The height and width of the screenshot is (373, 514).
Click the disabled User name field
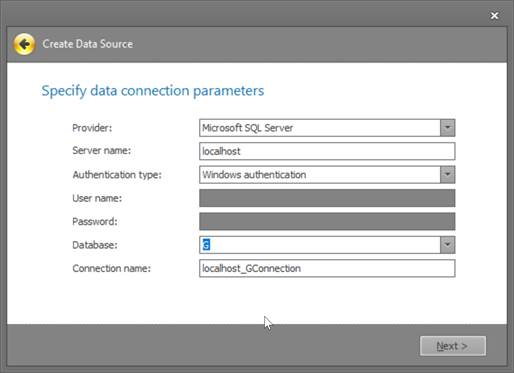pyautogui.click(x=327, y=198)
